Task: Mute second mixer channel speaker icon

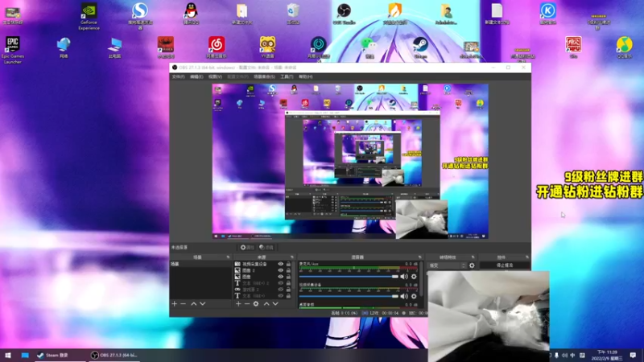Action: 404,296
